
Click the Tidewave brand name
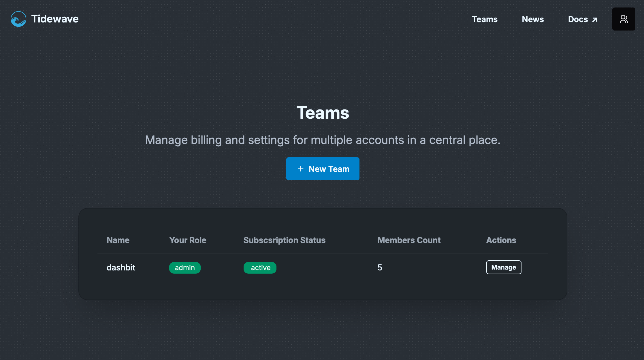[55, 19]
